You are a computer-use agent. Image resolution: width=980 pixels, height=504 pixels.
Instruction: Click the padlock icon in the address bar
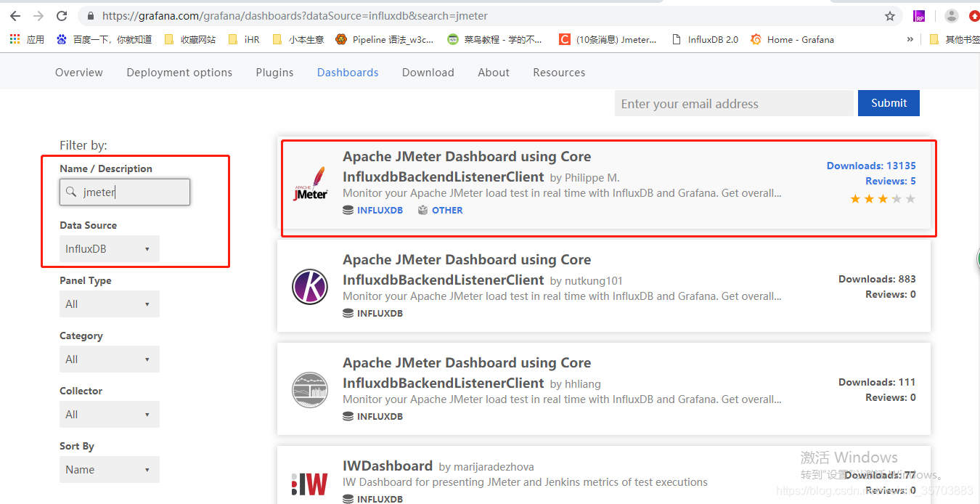coord(91,16)
